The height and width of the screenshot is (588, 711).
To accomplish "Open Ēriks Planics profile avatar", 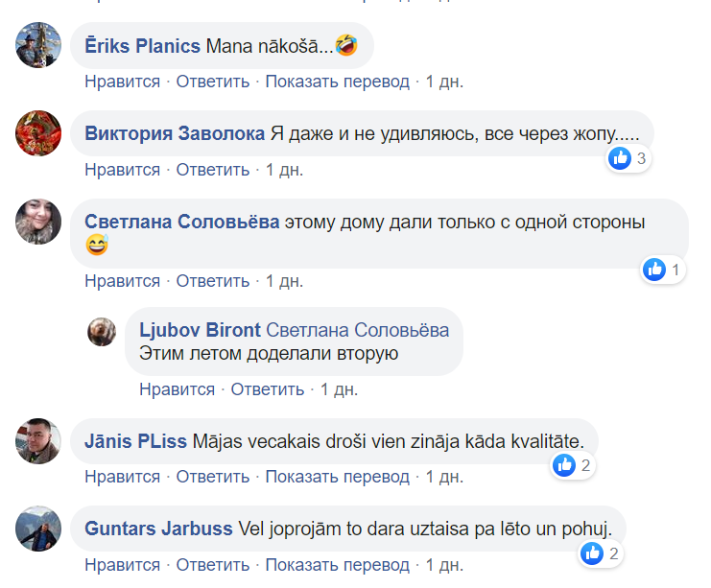I will (x=38, y=45).
